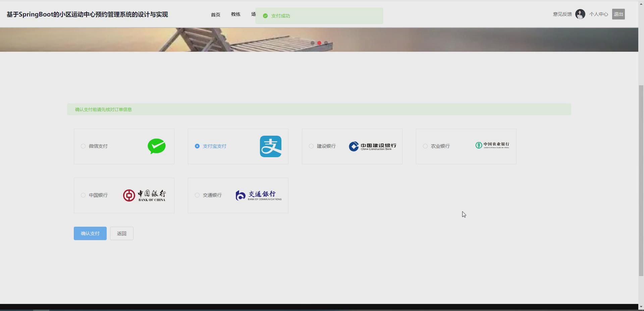Select the 微信支付 radio button
The height and width of the screenshot is (311, 644).
[x=83, y=146]
